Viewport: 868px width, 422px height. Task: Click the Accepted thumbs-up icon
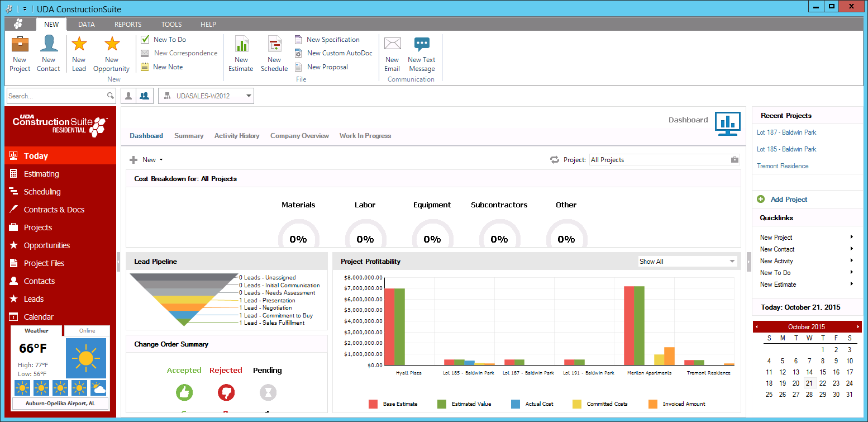tap(184, 392)
